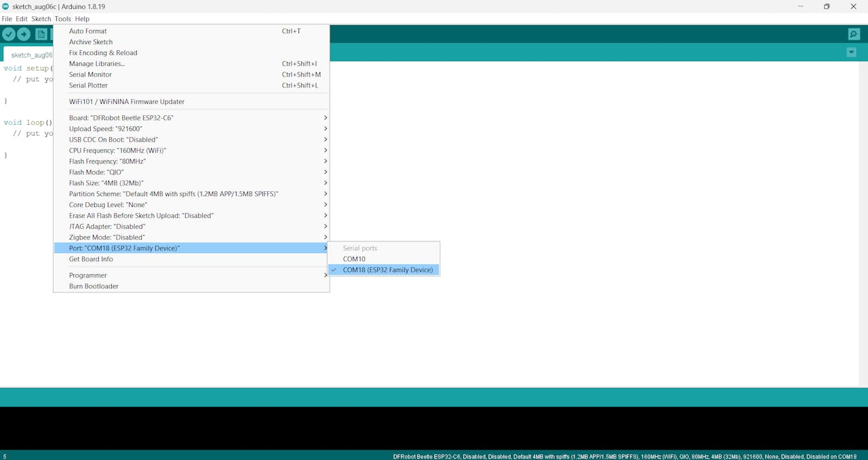Expand Flash Mode "QIO" submenu
This screenshot has height=460, width=868.
(191, 172)
